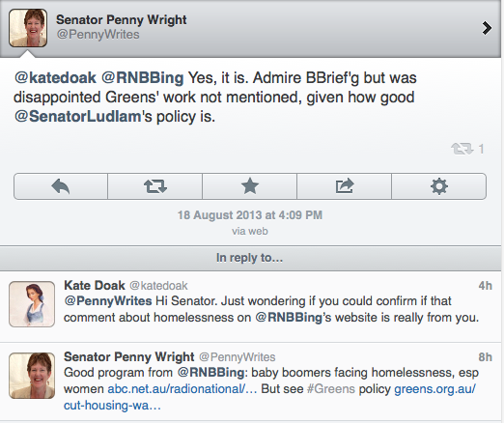Click the #Greens hashtag
504x423 pixels.
coord(331,389)
